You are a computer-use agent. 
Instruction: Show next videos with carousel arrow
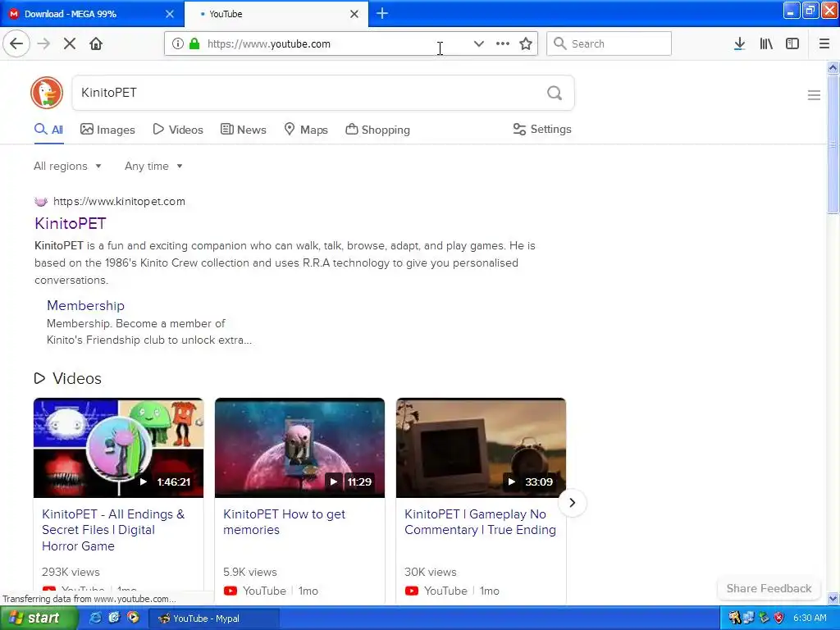tap(572, 503)
